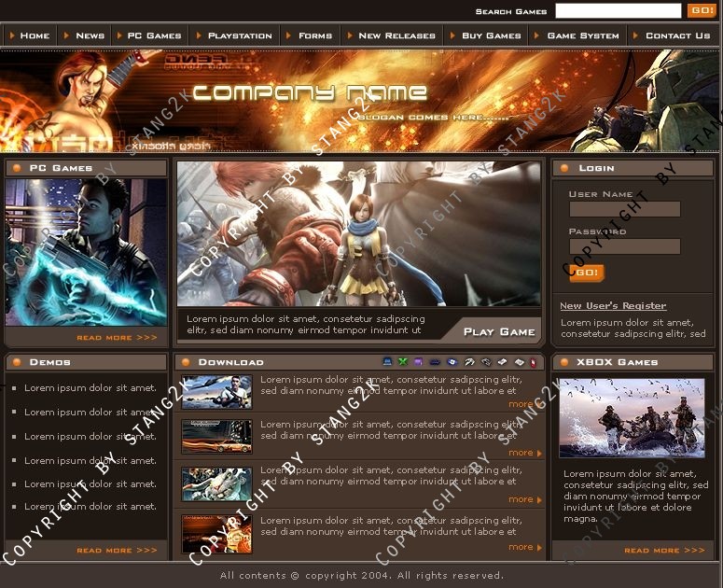Click into the Password field
This screenshot has width=723, height=588.
coord(624,247)
